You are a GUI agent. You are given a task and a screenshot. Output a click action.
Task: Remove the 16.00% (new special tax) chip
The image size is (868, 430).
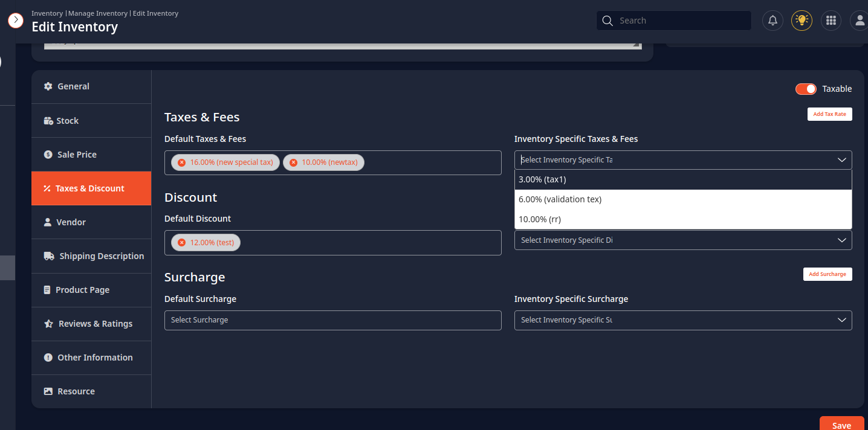pyautogui.click(x=181, y=162)
